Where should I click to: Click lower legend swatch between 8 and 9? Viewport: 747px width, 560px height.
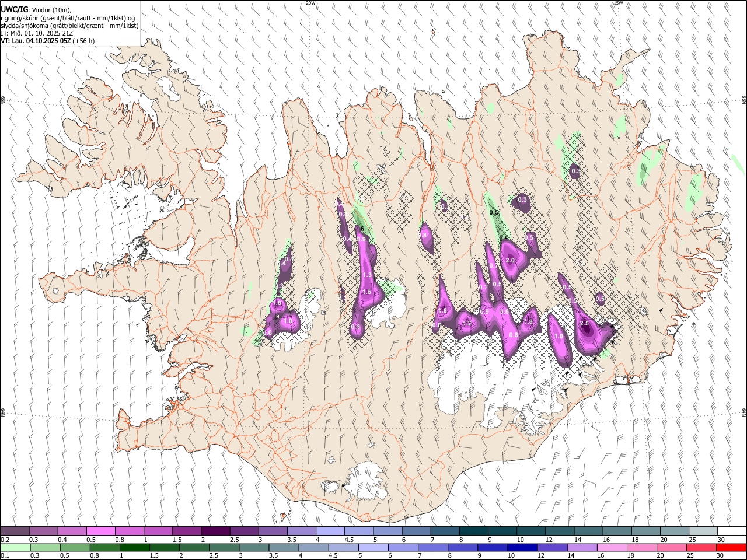point(463,547)
